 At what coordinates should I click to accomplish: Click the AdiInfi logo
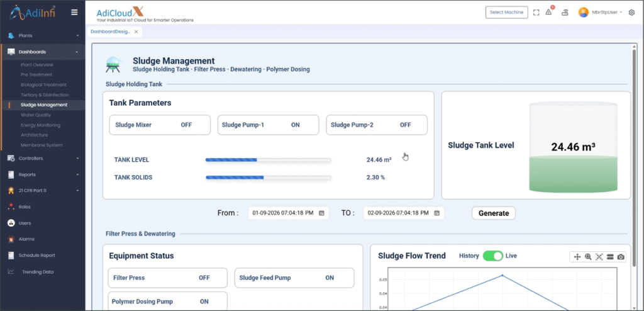[33, 13]
